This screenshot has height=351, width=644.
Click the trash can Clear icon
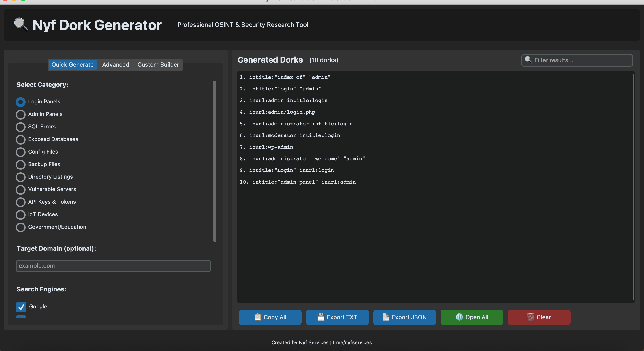[x=530, y=317]
